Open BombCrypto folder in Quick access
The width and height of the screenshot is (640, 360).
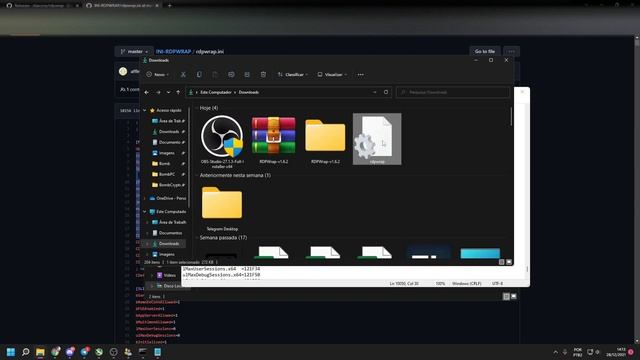[x=168, y=184]
